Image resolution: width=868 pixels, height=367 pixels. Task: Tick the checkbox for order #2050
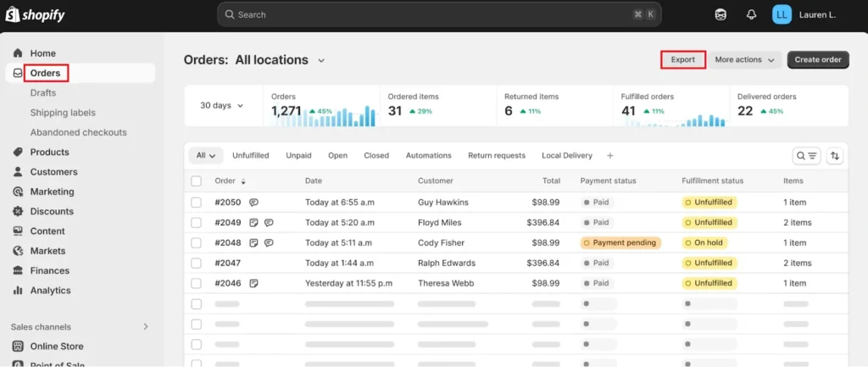point(197,203)
